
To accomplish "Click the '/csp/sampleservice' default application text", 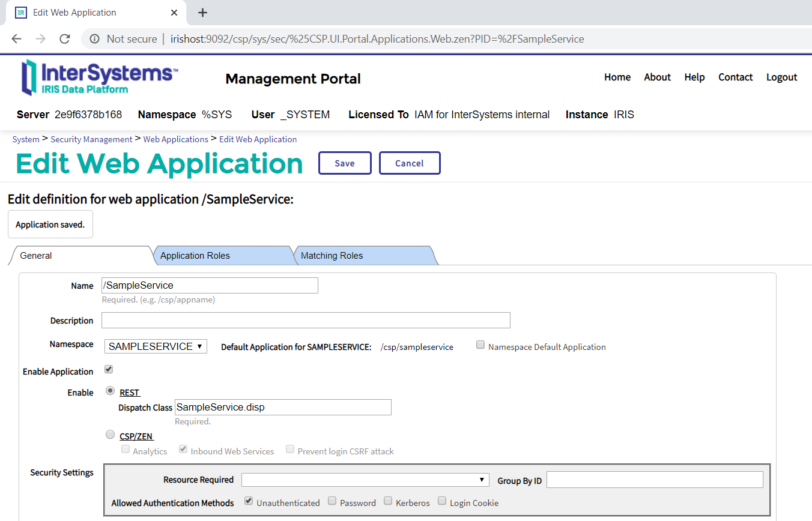I will (417, 347).
